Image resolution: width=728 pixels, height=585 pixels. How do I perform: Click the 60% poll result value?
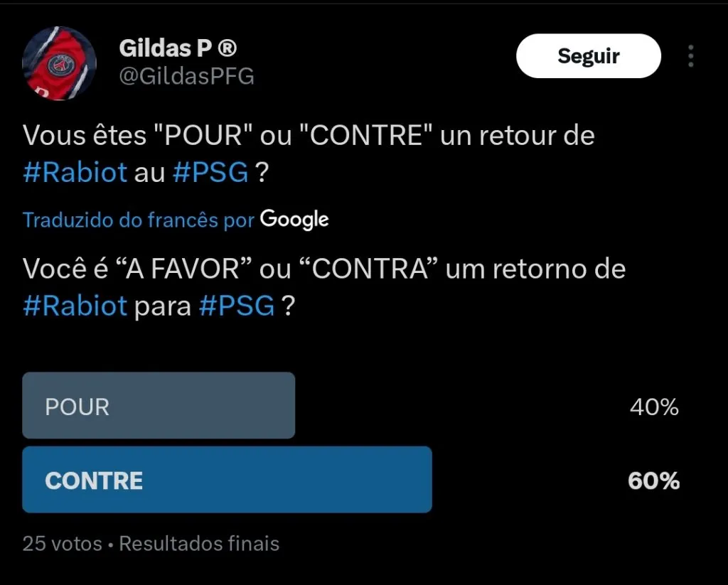click(653, 481)
